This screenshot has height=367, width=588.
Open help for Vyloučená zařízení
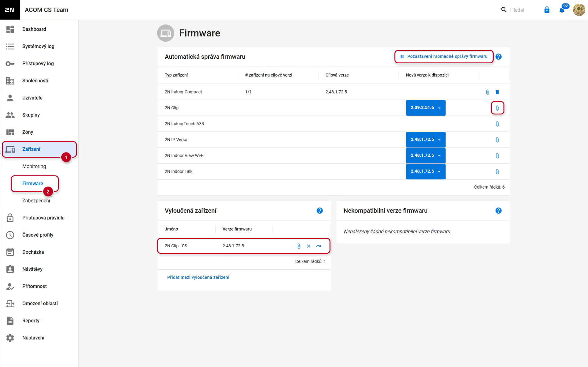click(x=320, y=211)
